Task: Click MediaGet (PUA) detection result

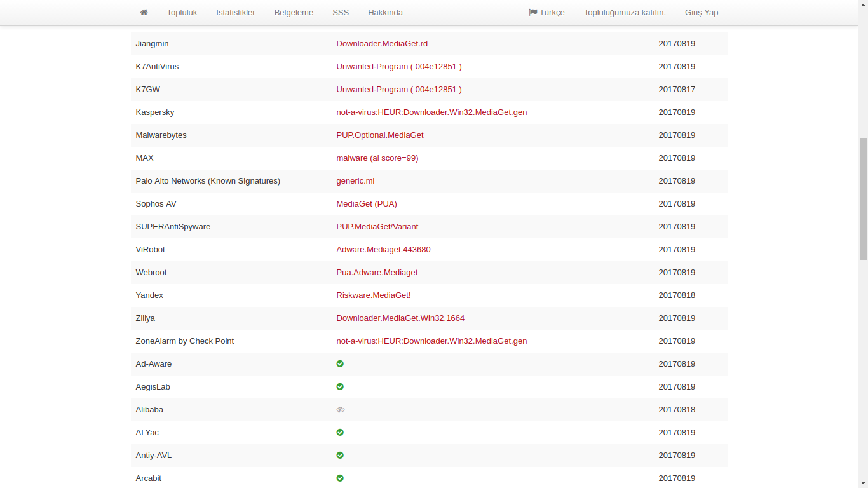Action: [x=367, y=204]
